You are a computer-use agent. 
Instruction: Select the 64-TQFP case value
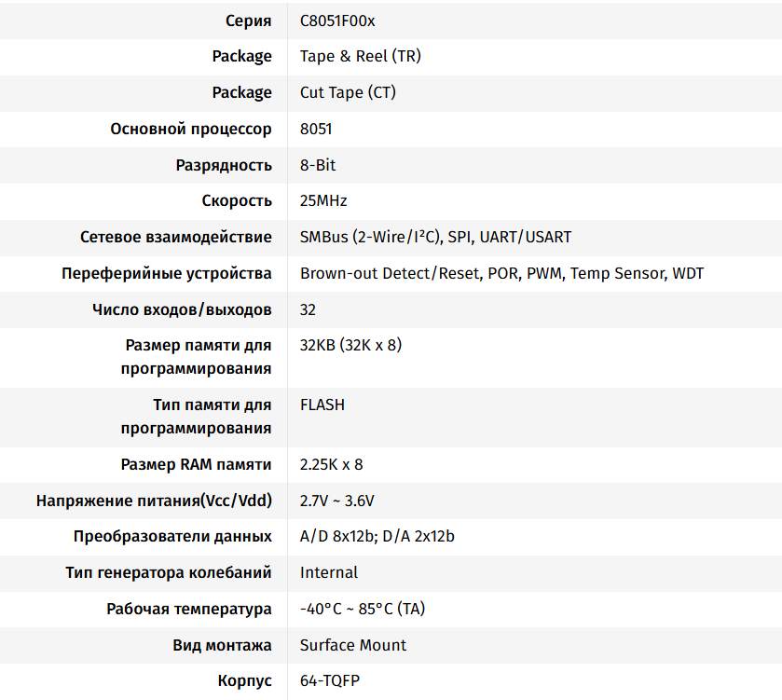coord(329,680)
